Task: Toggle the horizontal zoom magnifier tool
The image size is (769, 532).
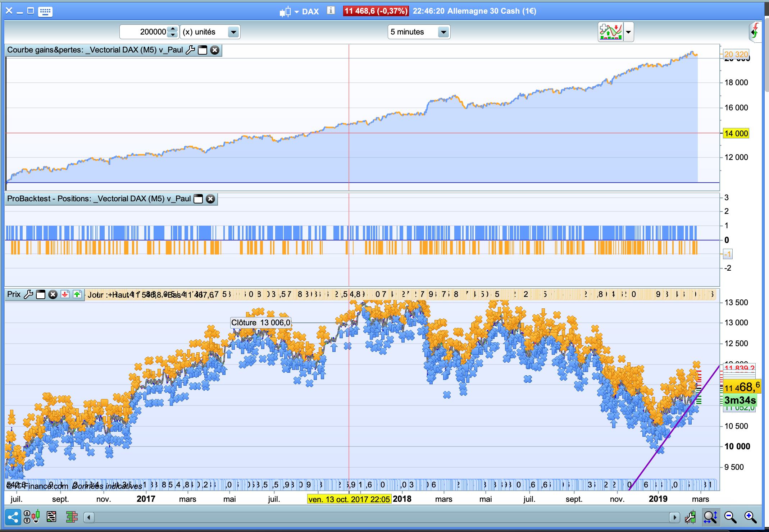Action: point(710,517)
